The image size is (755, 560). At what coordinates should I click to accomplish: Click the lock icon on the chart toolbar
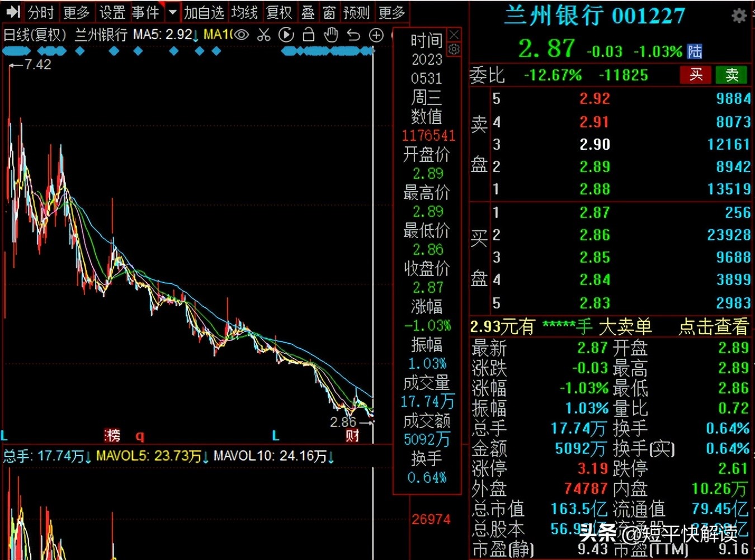[308, 35]
